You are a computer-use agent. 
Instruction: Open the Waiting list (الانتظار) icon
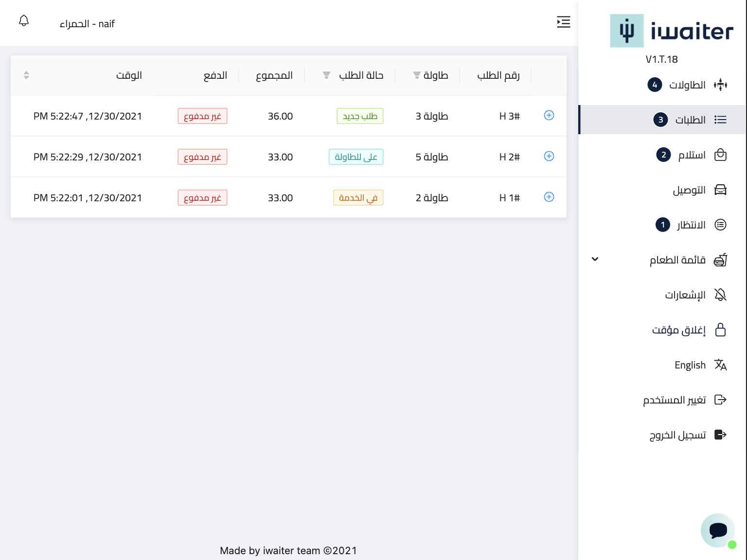pos(720,225)
